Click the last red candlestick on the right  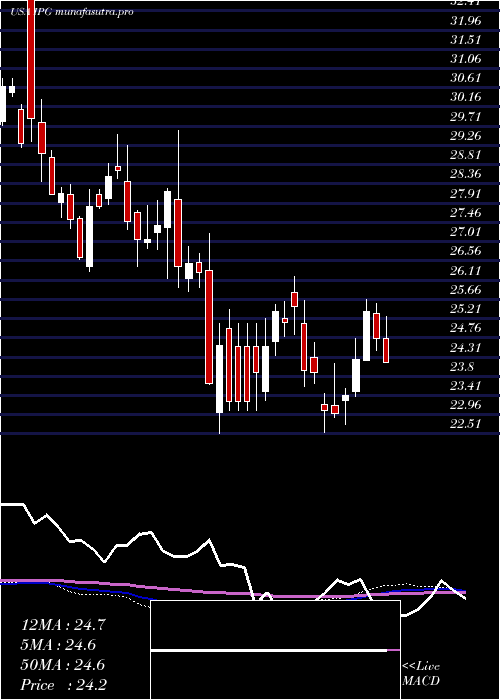(x=386, y=350)
